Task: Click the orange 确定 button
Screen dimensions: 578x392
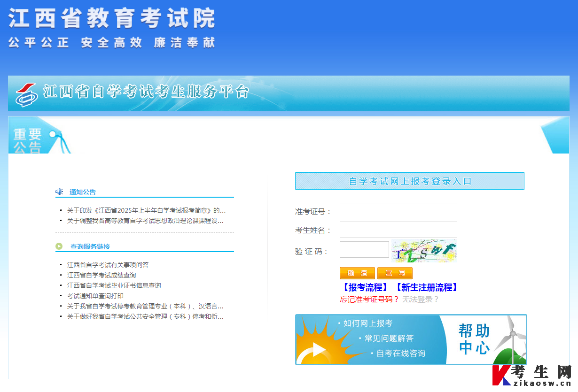Action: pos(357,273)
